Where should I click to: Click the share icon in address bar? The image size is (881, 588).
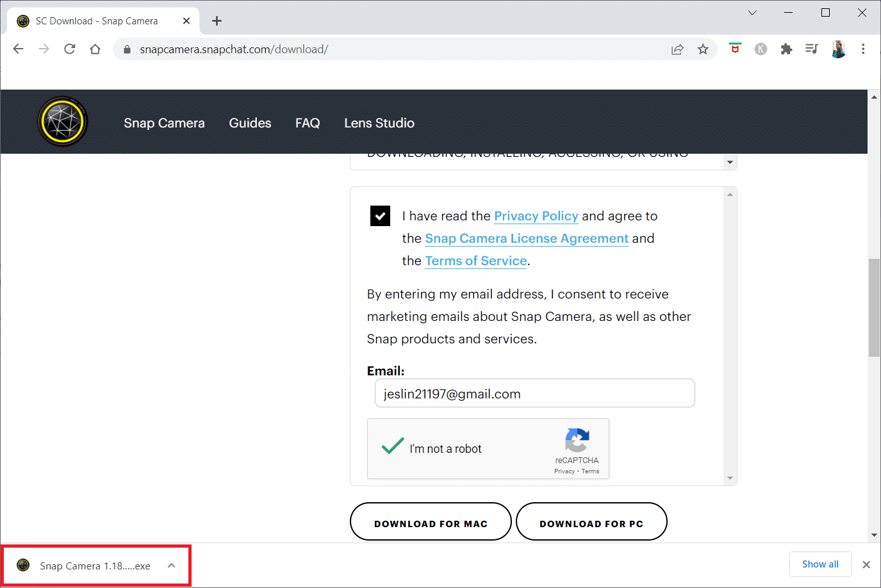pos(677,49)
